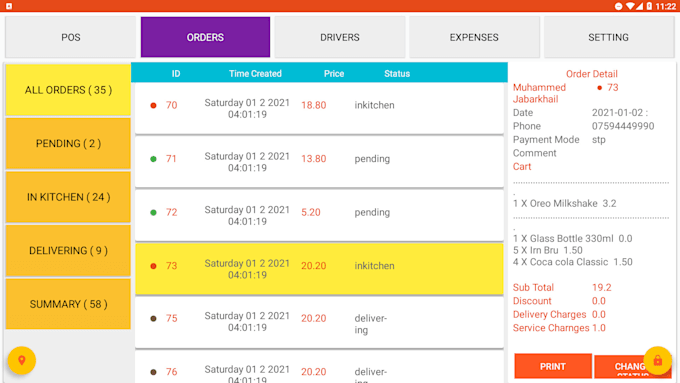Show ALL ORDERS ( 35 ) list
Screen dimensions: 680x383
68,90
